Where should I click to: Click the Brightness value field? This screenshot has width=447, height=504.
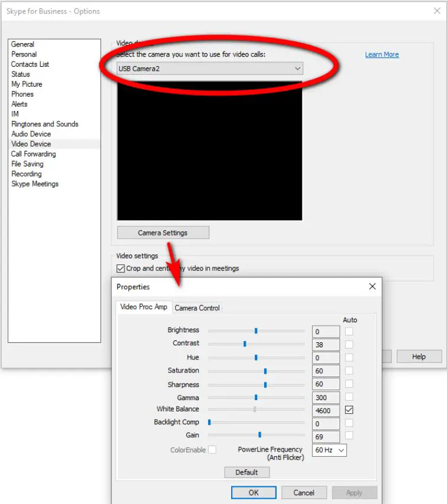326,332
